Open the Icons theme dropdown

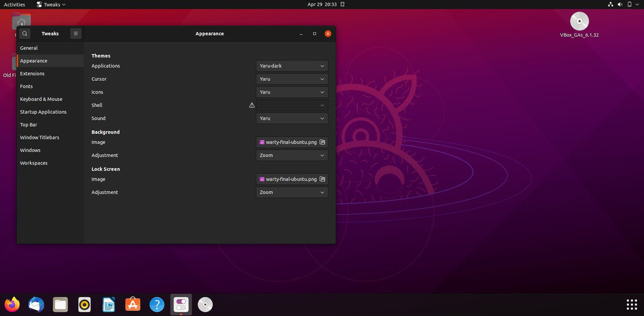tap(292, 92)
